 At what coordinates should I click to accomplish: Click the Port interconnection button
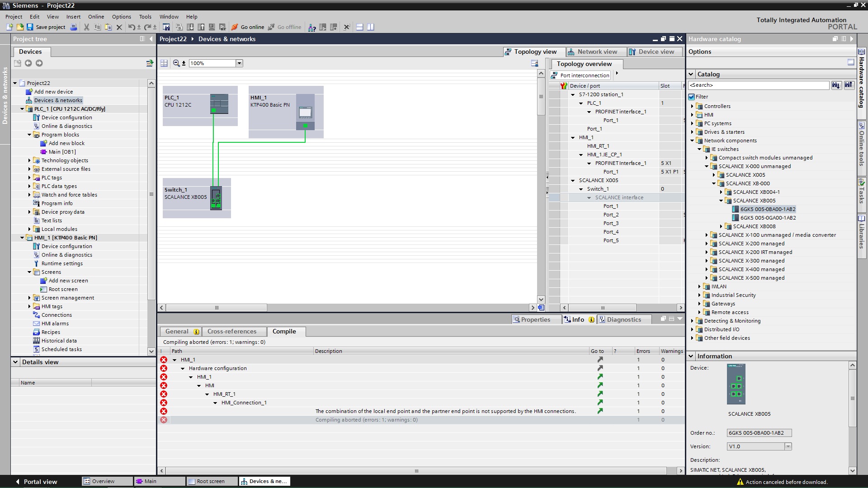click(580, 75)
